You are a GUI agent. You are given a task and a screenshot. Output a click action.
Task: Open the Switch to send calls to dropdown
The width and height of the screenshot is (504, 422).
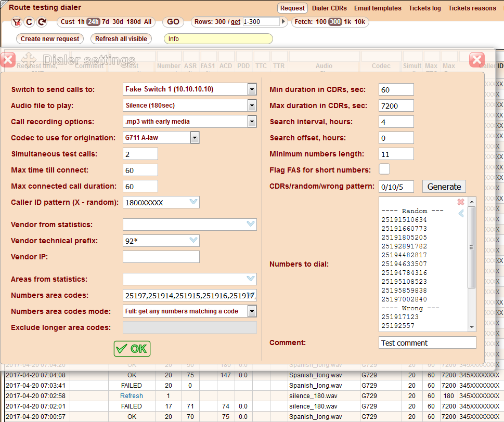[x=252, y=89]
